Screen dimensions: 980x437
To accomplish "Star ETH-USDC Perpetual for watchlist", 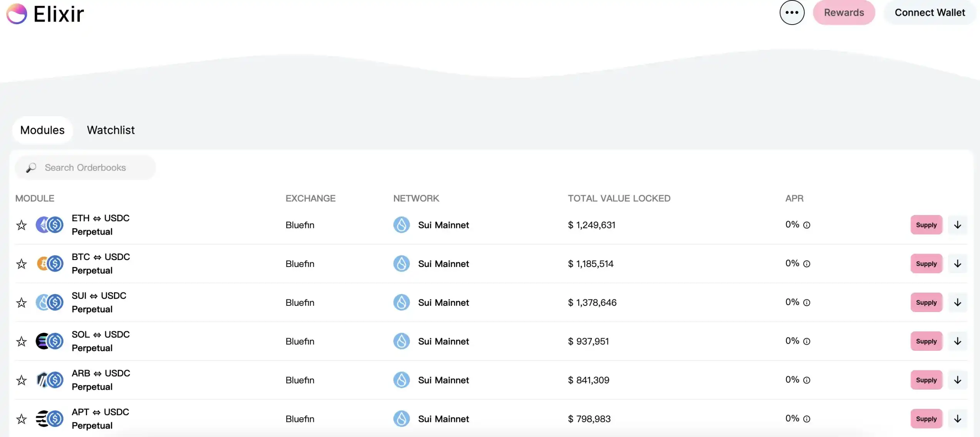I will pos(22,225).
